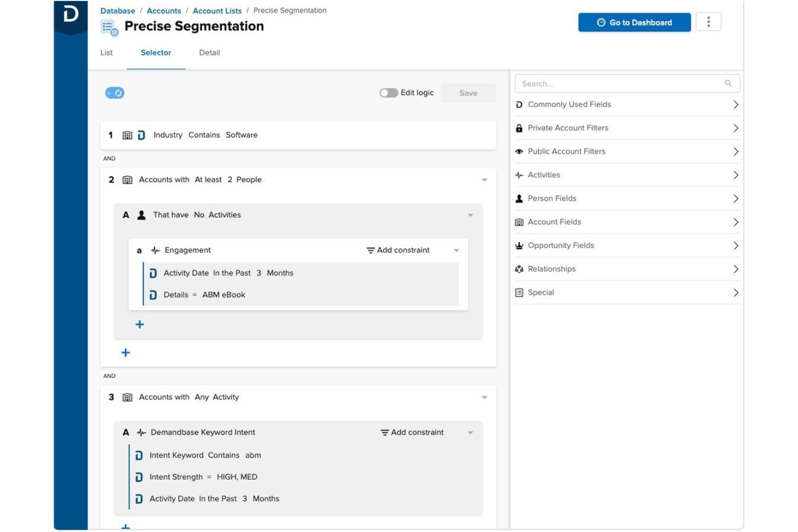Click the magnifier icon in the search box
The width and height of the screenshot is (798, 532).
point(728,84)
